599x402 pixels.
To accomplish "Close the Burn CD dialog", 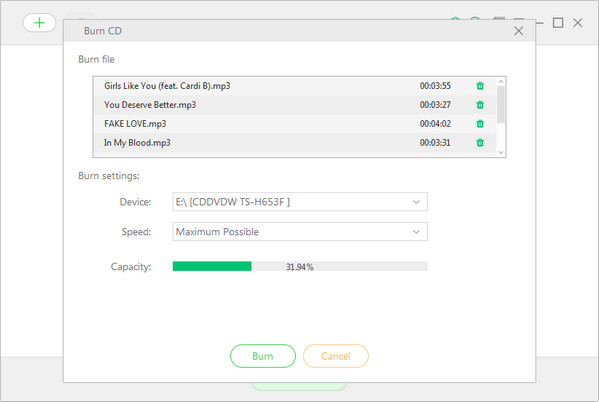I will point(518,31).
